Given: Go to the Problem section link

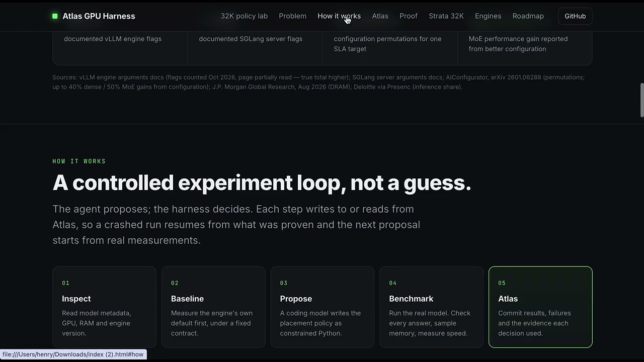Looking at the screenshot, I should (292, 16).
